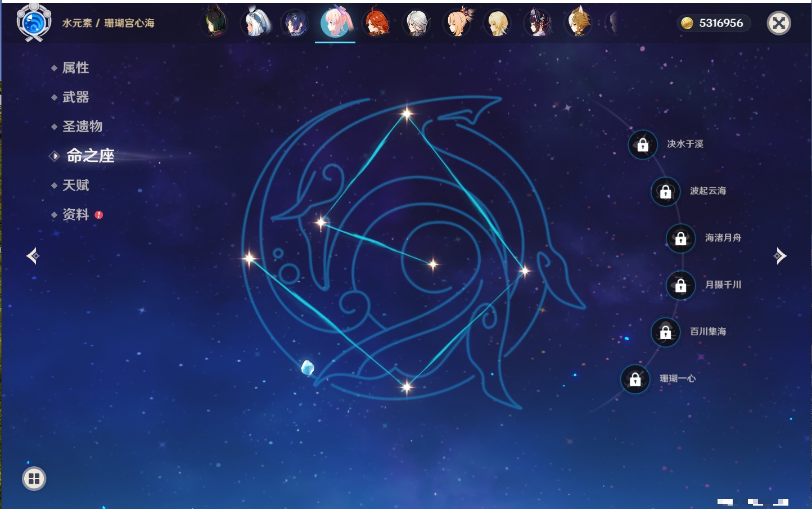Open locked constellation 波起云海
This screenshot has height=509, width=812.
[x=665, y=191]
